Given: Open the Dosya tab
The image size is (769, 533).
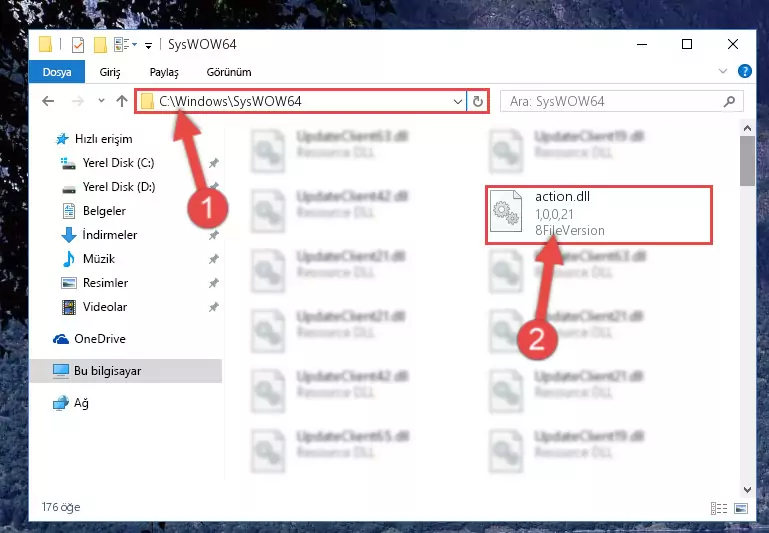Looking at the screenshot, I should tap(57, 72).
